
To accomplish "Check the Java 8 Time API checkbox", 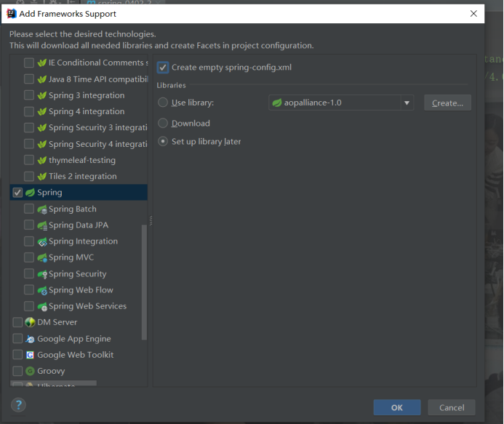I will click(x=29, y=79).
